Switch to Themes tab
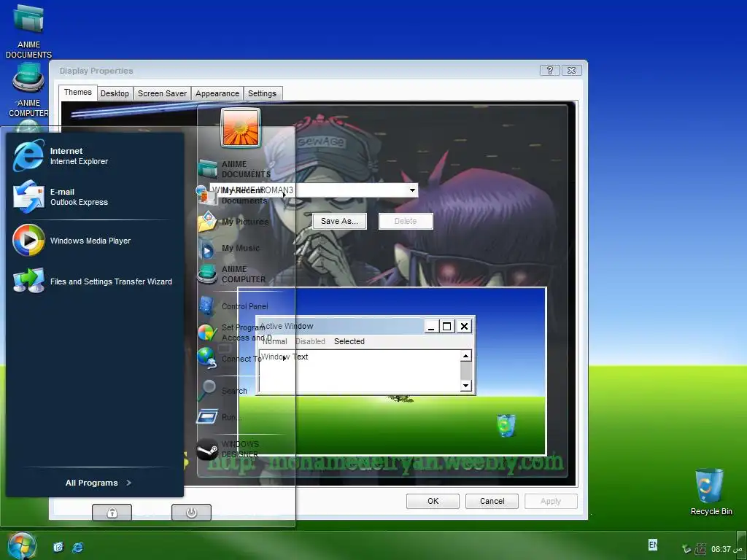This screenshot has height=560, width=747. tap(77, 93)
